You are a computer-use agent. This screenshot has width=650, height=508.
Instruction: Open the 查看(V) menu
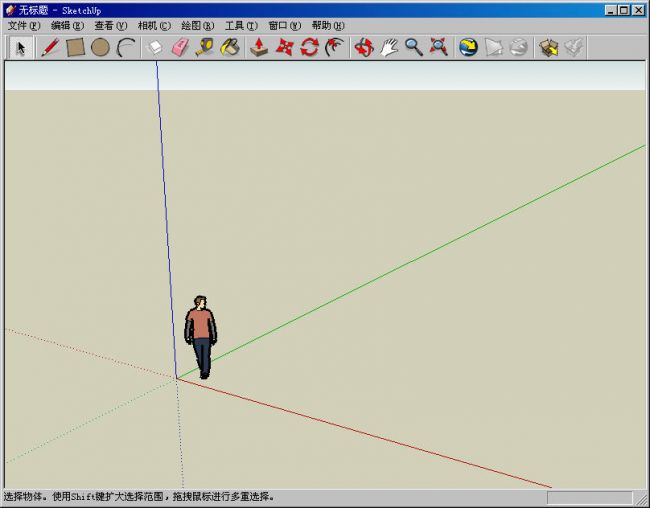(x=111, y=26)
